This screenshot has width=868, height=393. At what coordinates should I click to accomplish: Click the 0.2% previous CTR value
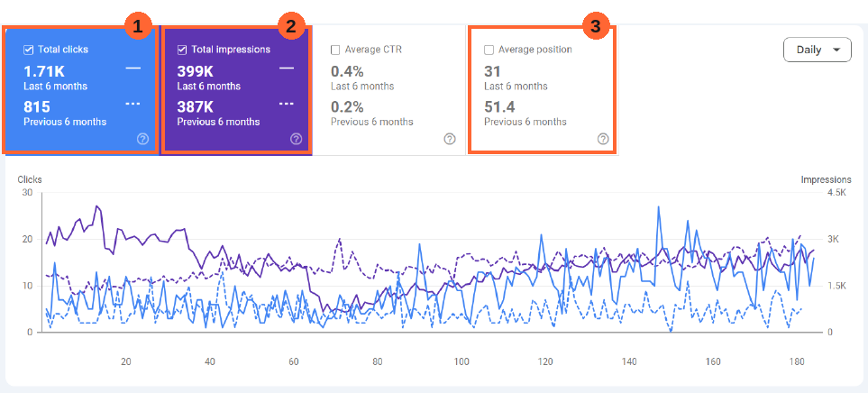point(347,107)
